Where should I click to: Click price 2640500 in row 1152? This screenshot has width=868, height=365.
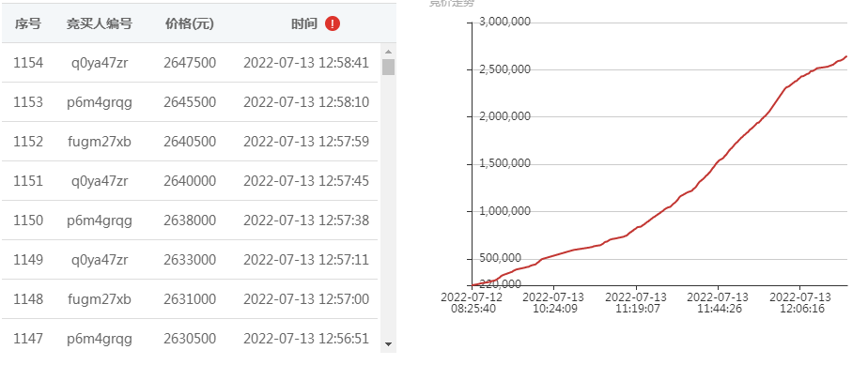tap(190, 142)
